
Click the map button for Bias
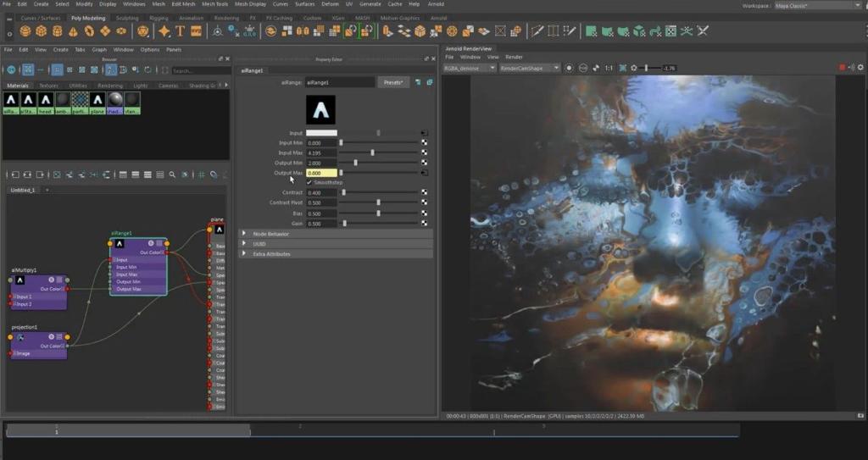(x=424, y=213)
